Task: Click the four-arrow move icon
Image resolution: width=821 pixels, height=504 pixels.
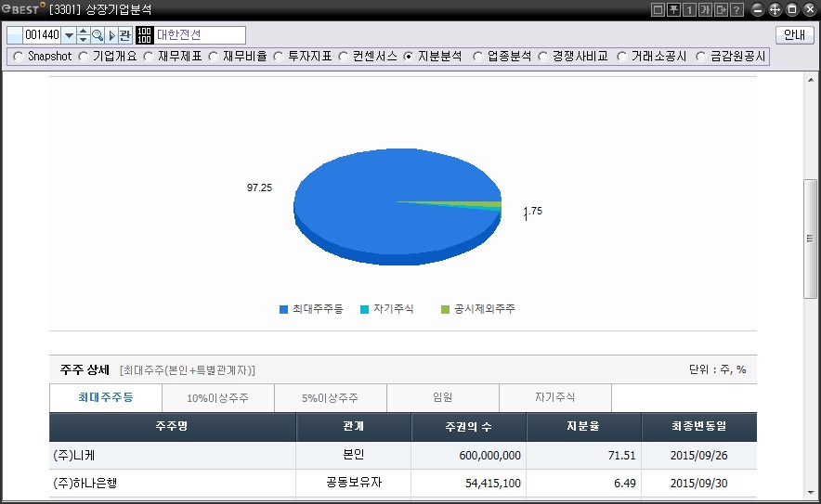Action: [775, 9]
